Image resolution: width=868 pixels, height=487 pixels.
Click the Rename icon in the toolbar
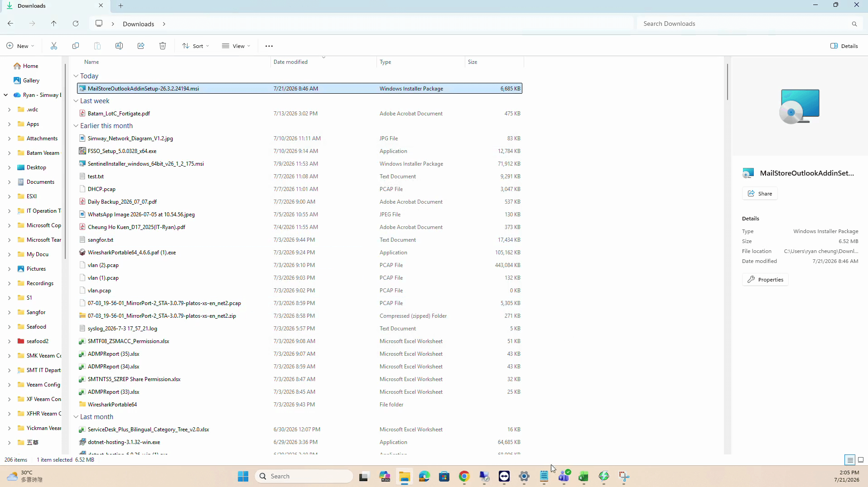point(119,46)
